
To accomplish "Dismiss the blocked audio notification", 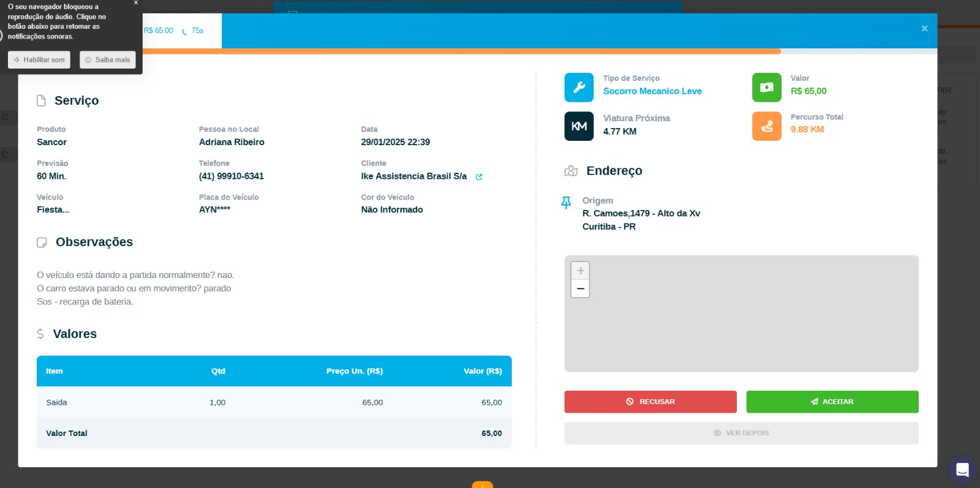I will [x=136, y=3].
